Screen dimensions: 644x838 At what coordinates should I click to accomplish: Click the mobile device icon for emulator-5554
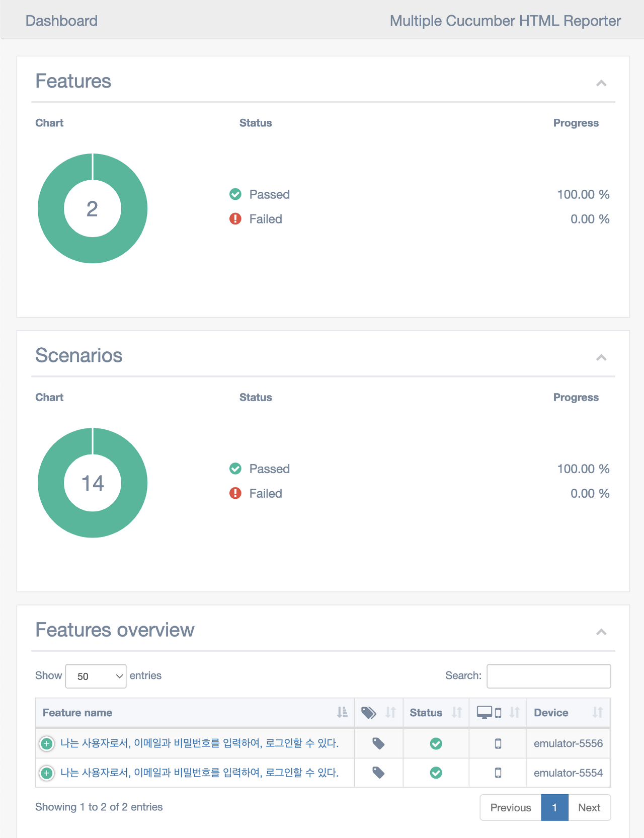tap(498, 773)
